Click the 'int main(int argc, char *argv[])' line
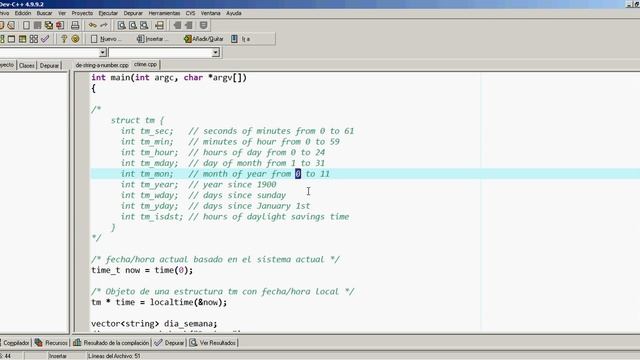This screenshot has width=640, height=360. point(169,78)
